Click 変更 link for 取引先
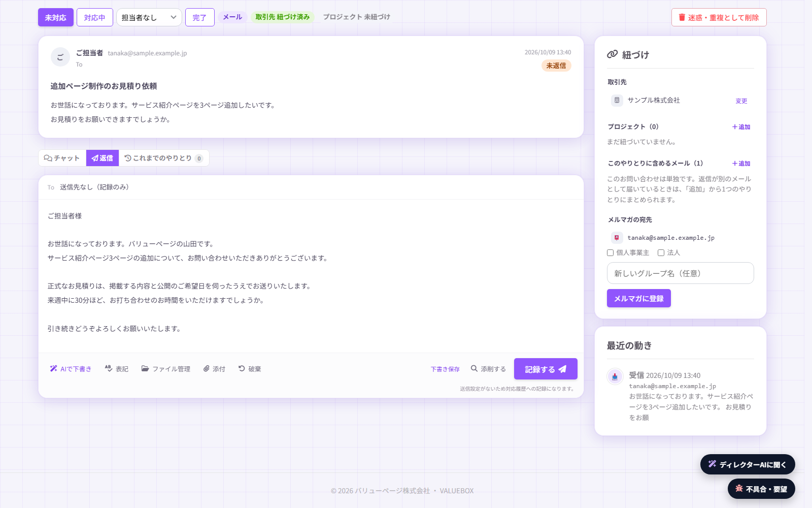The width and height of the screenshot is (812, 508). [x=741, y=101]
